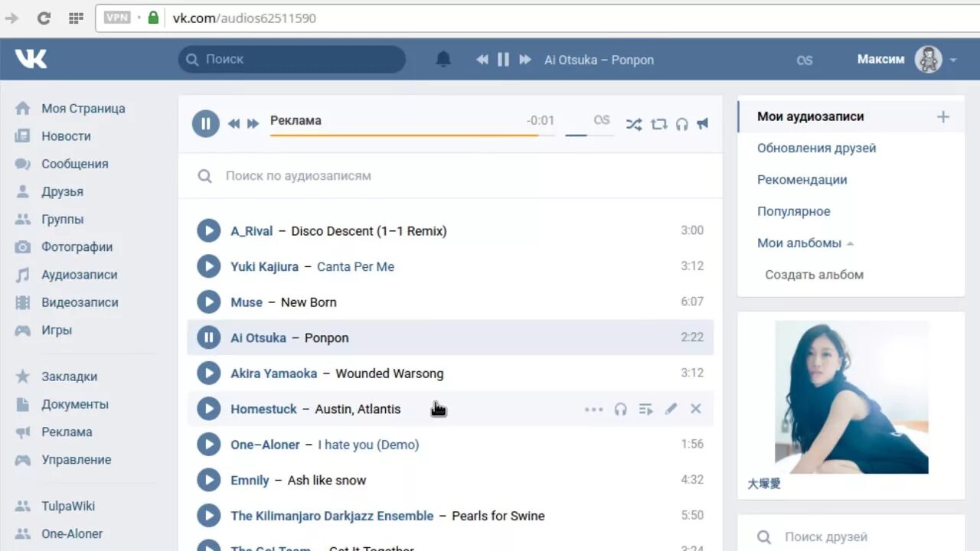Open Фотографии in left menu
Image resolution: width=980 pixels, height=551 pixels.
[x=77, y=246]
